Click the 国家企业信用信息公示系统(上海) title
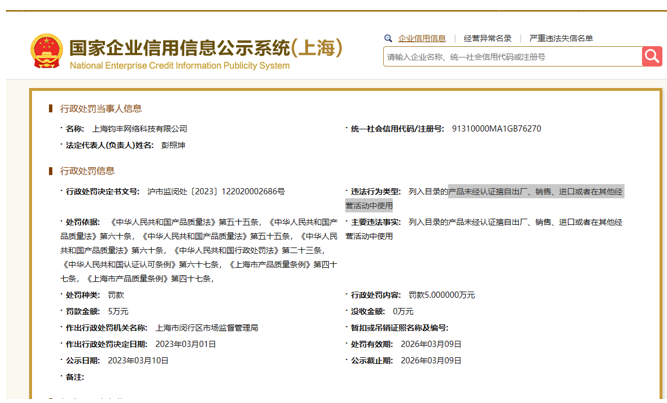The height and width of the screenshot is (403, 667). 205,48
